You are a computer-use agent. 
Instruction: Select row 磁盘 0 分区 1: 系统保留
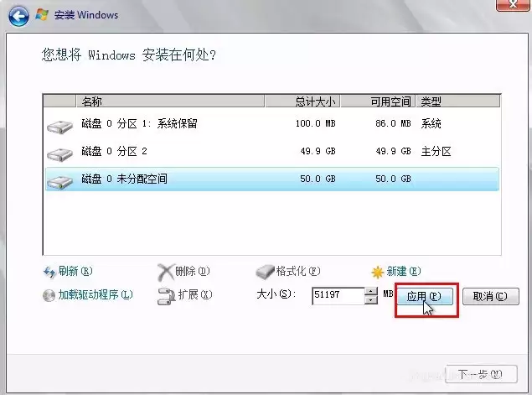click(x=272, y=123)
